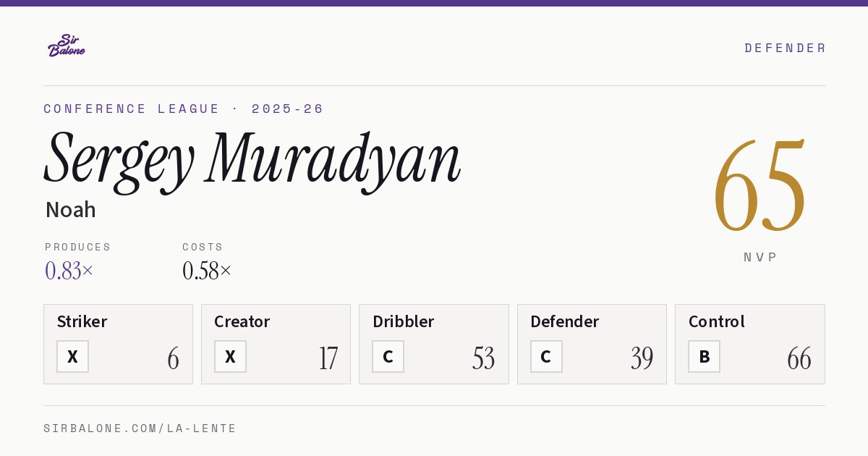This screenshot has height=456, width=868.
Task: Click the C grade badge under Defender
Action: click(546, 357)
